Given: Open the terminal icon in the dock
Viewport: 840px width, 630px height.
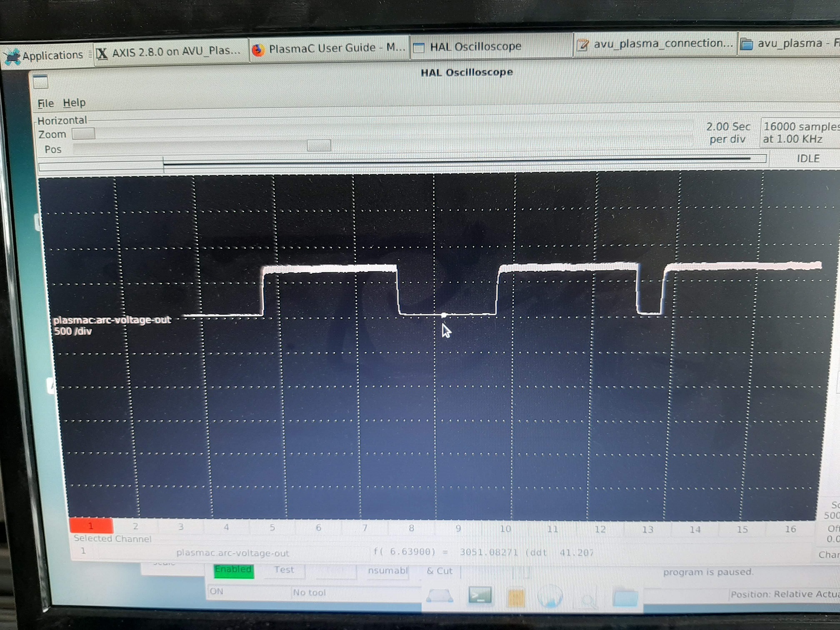Looking at the screenshot, I should (x=480, y=596).
